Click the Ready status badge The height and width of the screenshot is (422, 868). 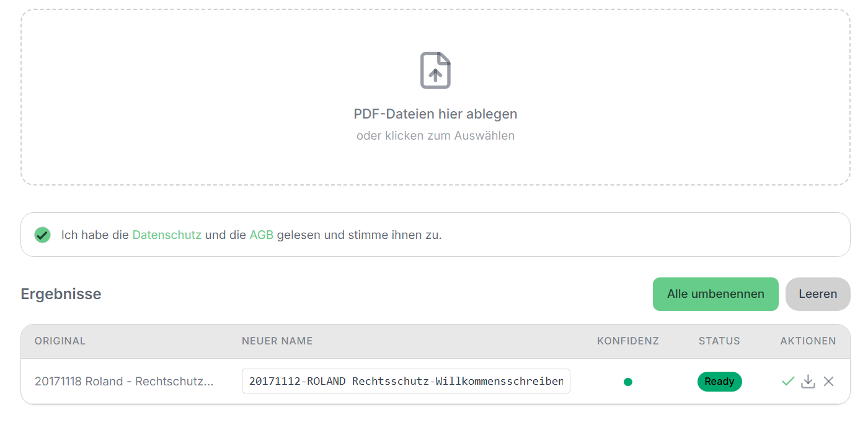pos(719,382)
